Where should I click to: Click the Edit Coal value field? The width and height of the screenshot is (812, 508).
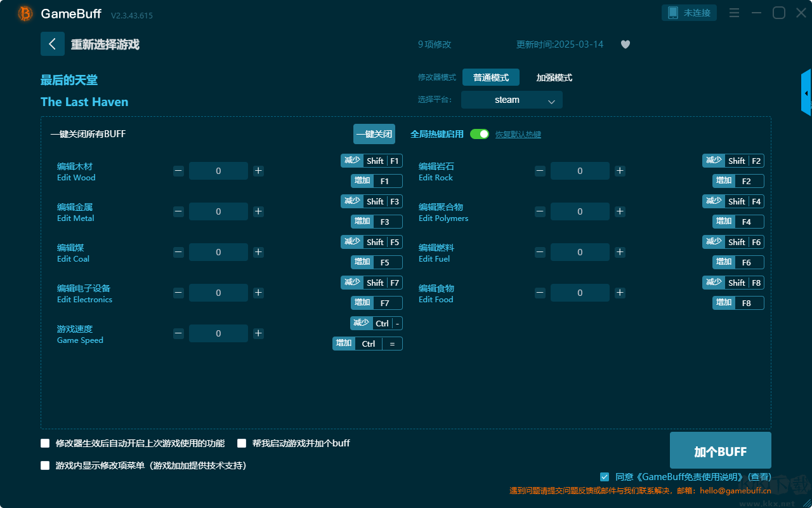[x=218, y=252]
